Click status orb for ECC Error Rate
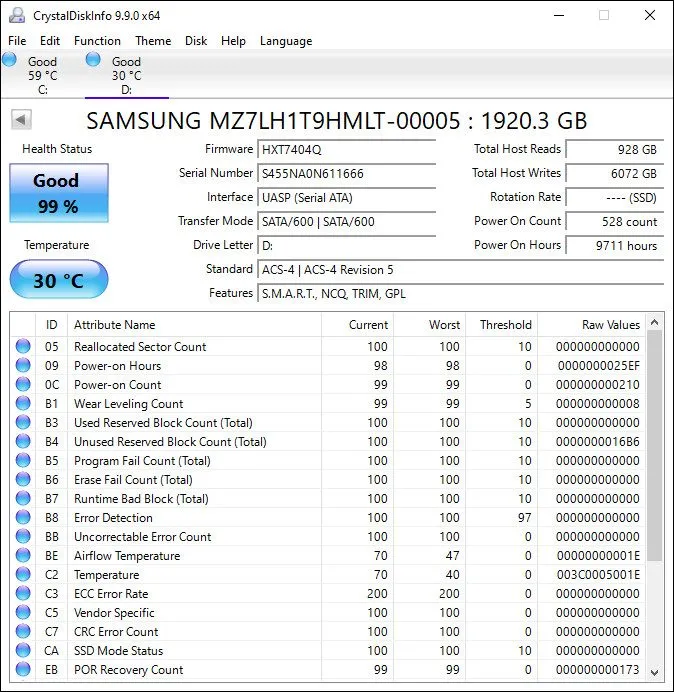This screenshot has height=692, width=674. tap(23, 593)
